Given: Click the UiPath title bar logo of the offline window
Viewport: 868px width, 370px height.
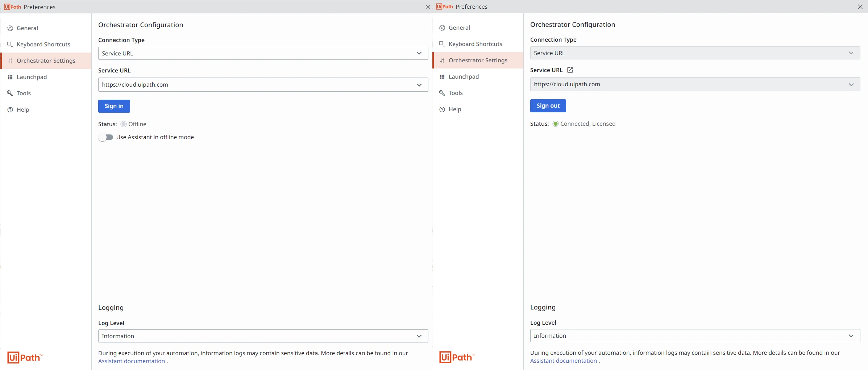Looking at the screenshot, I should (13, 7).
